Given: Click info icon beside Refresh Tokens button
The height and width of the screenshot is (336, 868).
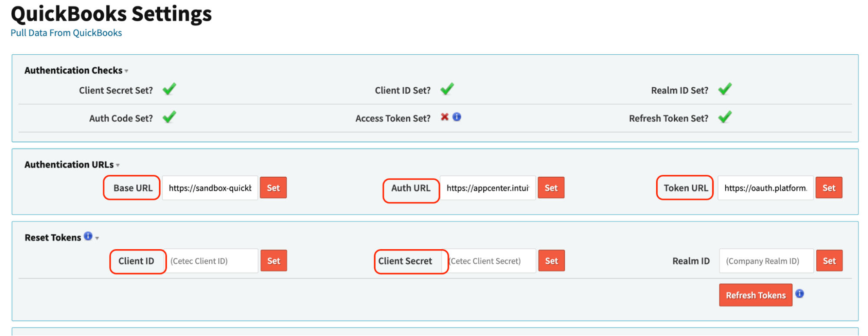Looking at the screenshot, I should point(799,294).
